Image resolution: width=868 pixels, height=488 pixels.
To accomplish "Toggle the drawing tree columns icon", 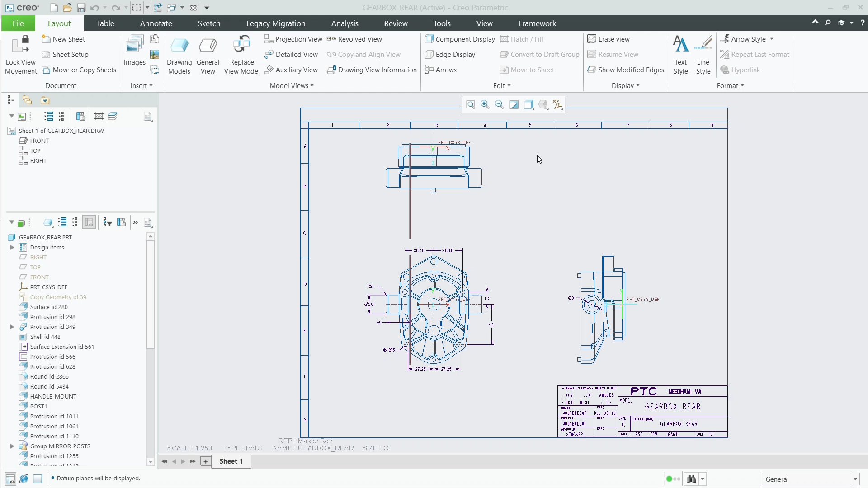I will coord(80,117).
